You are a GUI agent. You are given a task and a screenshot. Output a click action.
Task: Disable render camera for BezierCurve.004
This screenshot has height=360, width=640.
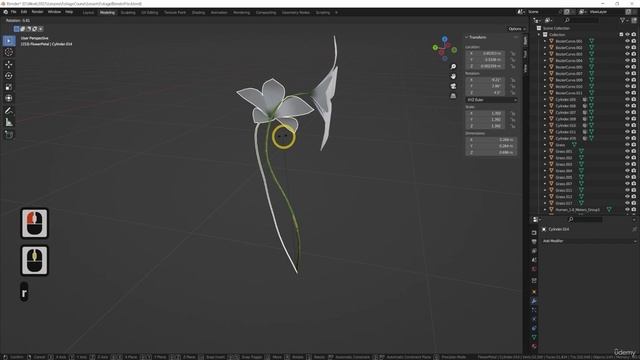point(634,61)
